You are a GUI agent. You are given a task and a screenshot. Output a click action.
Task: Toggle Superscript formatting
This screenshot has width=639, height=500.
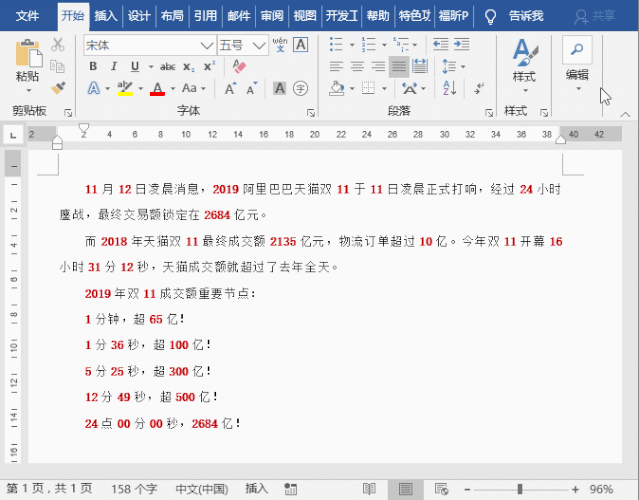209,66
